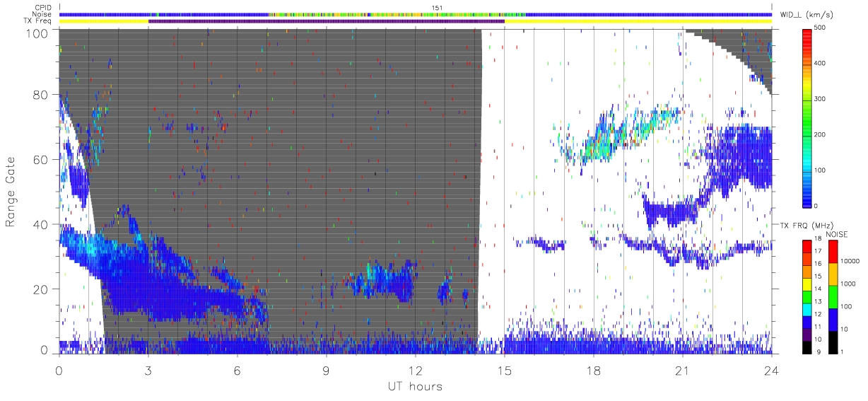Click the 18 UT vertical gridline marker

pos(594,191)
